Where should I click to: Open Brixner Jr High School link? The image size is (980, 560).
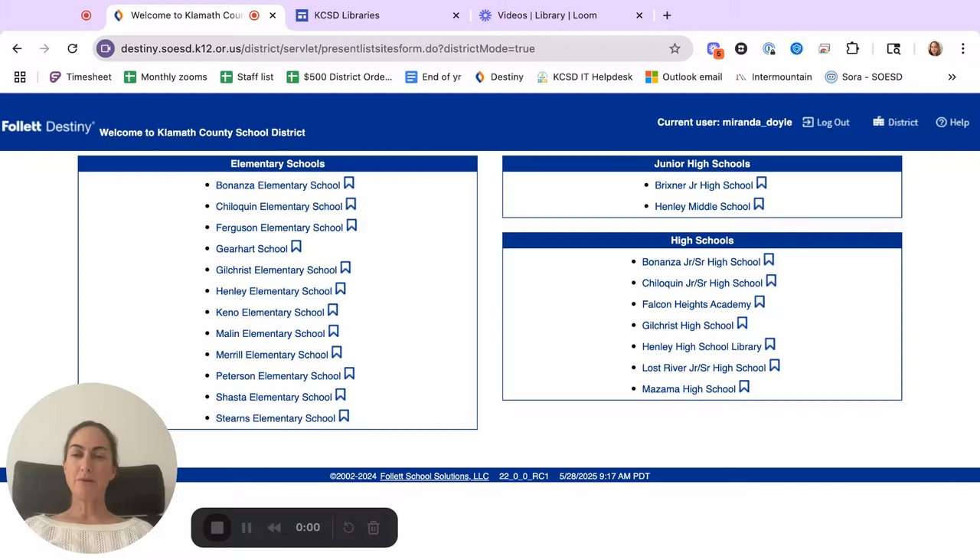point(704,185)
